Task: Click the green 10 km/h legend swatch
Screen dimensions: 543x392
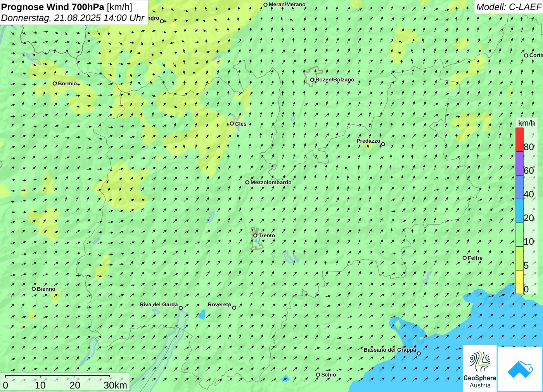Action: (x=519, y=235)
